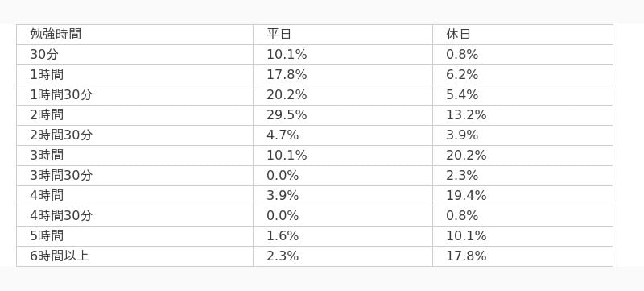Select the 19.4% holiday cell
644x291 pixels.
[522, 196]
